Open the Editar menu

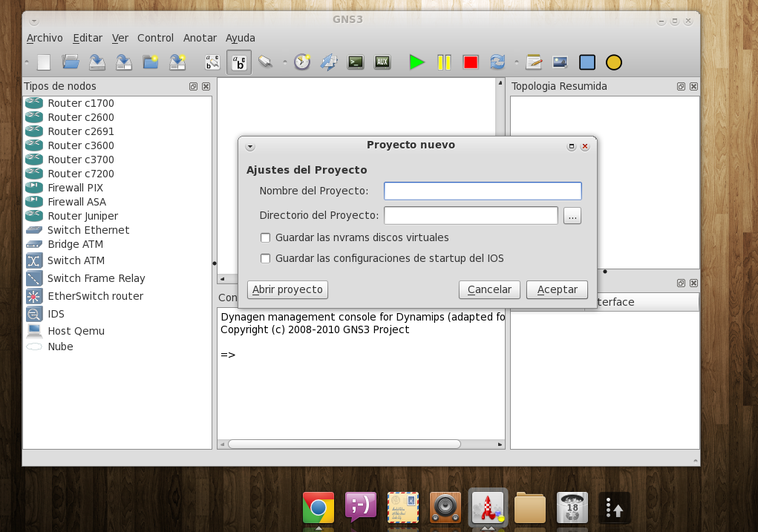tap(88, 38)
